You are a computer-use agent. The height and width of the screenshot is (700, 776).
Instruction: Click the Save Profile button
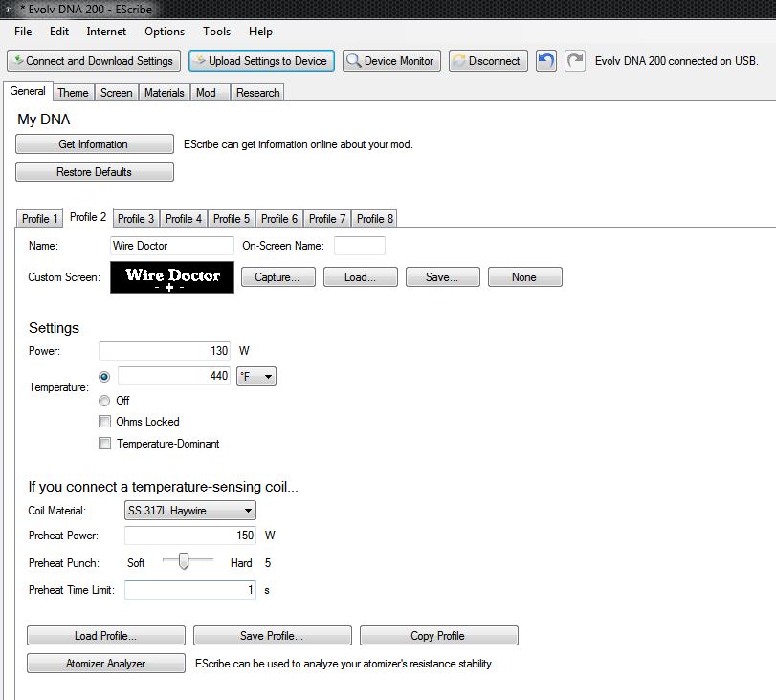(x=272, y=636)
